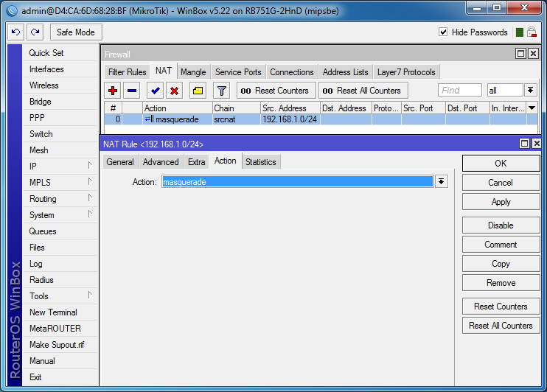Viewport: 547px width, 392px height.
Task: Click OK in the NAT Rule dialog
Action: (x=501, y=164)
